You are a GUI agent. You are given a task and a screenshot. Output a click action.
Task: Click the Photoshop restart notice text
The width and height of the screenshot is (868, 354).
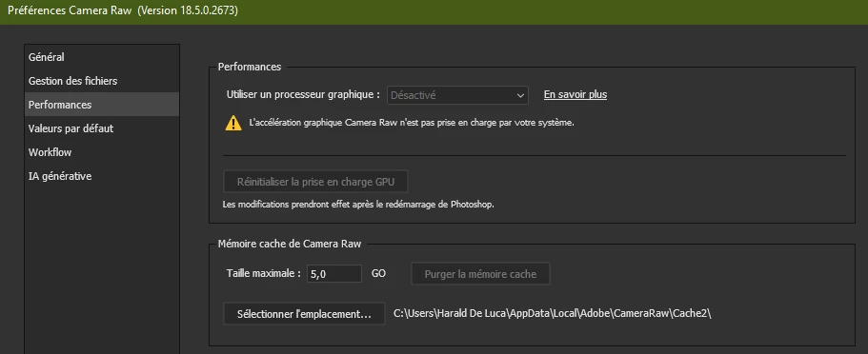tap(358, 204)
